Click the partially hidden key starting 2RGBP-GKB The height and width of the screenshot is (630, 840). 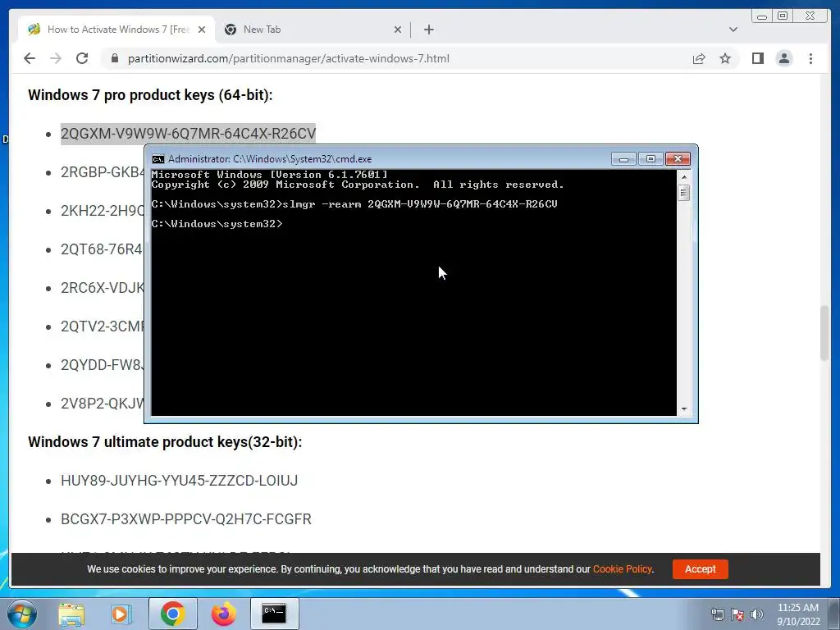[103, 172]
